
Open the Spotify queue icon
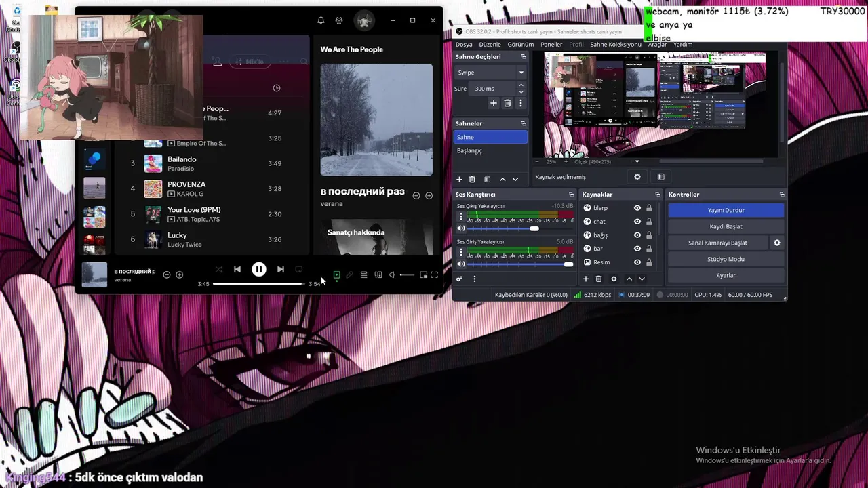(x=363, y=274)
